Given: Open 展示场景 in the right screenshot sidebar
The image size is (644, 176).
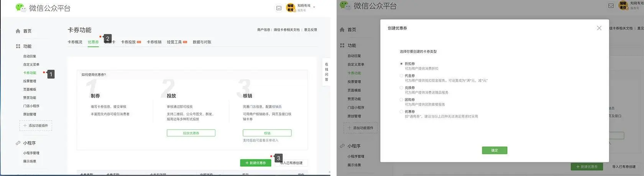Looking at the screenshot, I should point(354,165).
